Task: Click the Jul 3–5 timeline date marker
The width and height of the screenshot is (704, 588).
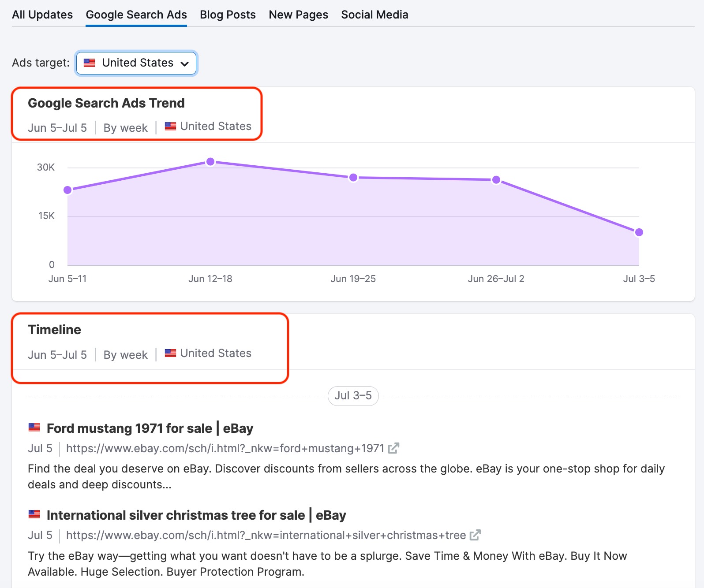Action: point(353,396)
